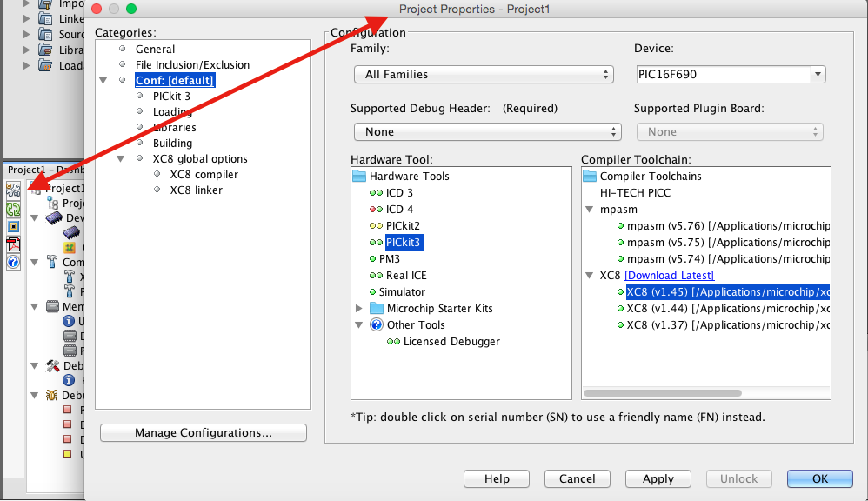Click the Hardware Tools folder icon

[x=359, y=177]
